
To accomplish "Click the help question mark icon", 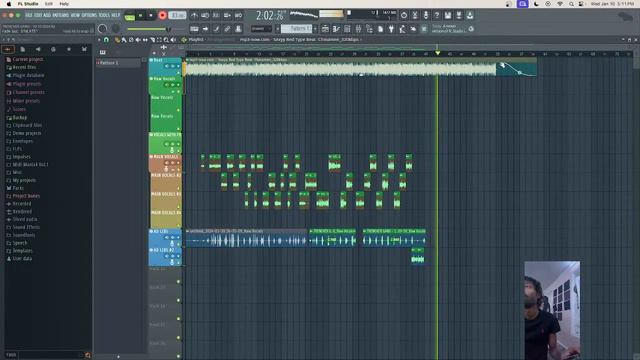I will tap(437, 16).
